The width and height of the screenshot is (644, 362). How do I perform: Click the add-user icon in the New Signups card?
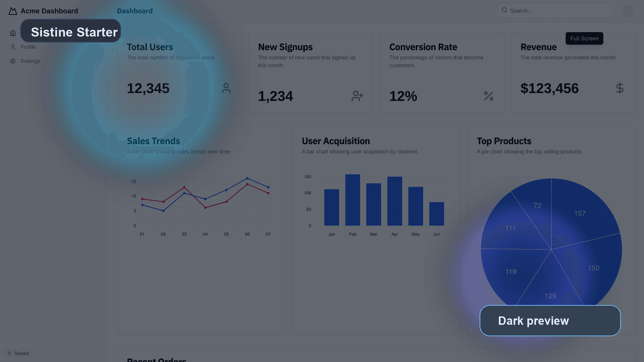tap(357, 96)
